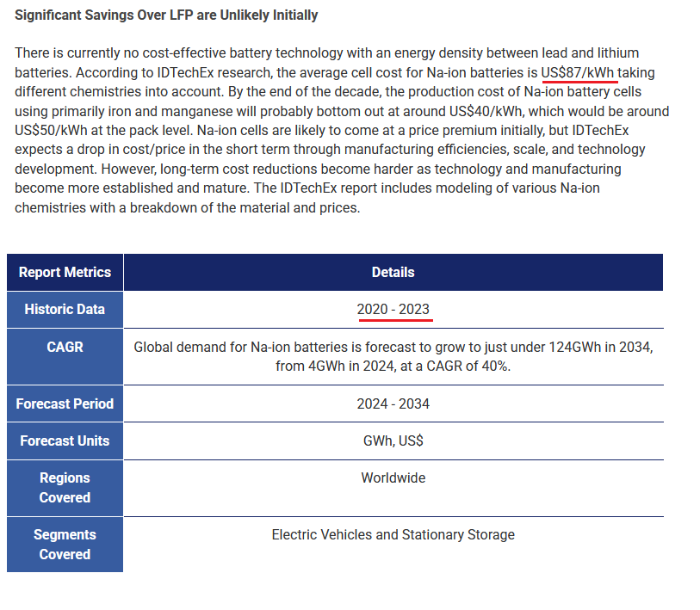Click the US$40/kWh text in the paragraph
The image size is (700, 610).
tap(486, 111)
